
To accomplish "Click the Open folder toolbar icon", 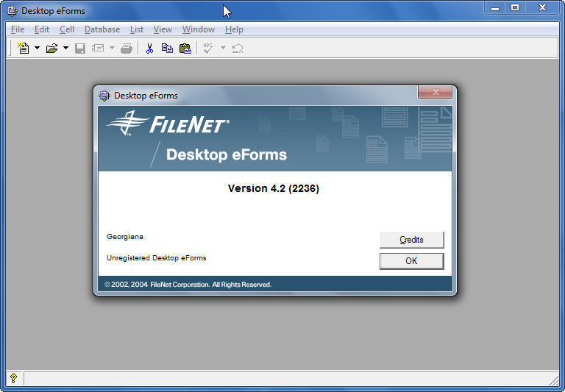I will click(52, 48).
